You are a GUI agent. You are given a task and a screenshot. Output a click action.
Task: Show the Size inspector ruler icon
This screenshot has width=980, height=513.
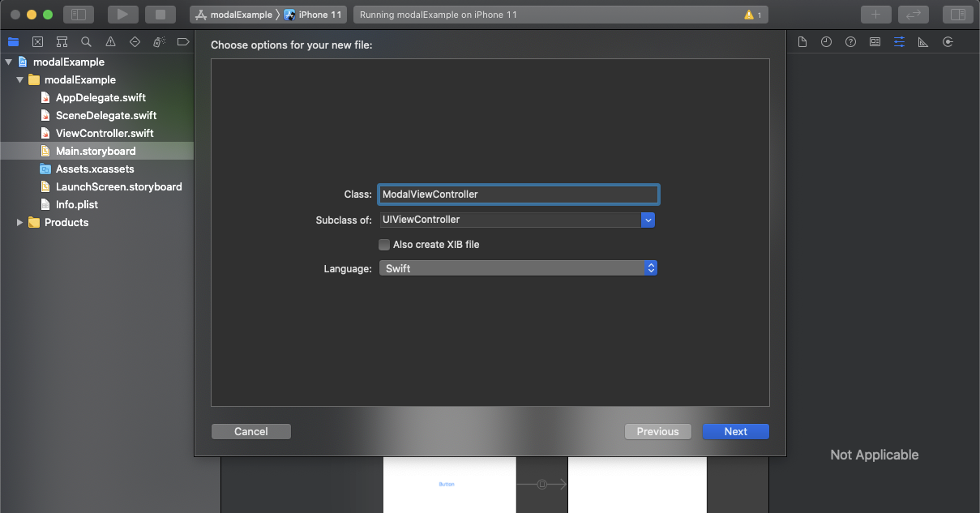tap(923, 42)
